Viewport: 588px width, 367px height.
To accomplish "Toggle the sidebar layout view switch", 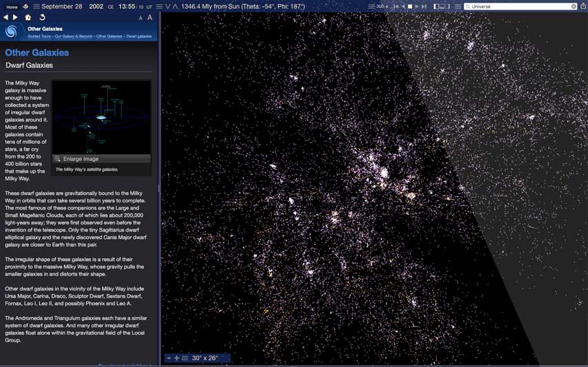I will click(x=442, y=6).
